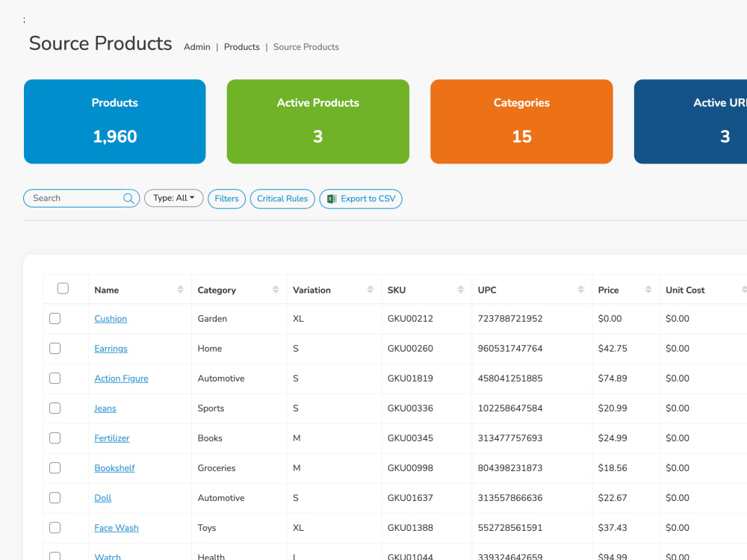Click the Groceries category cell
This screenshot has width=747, height=560.
point(217,468)
